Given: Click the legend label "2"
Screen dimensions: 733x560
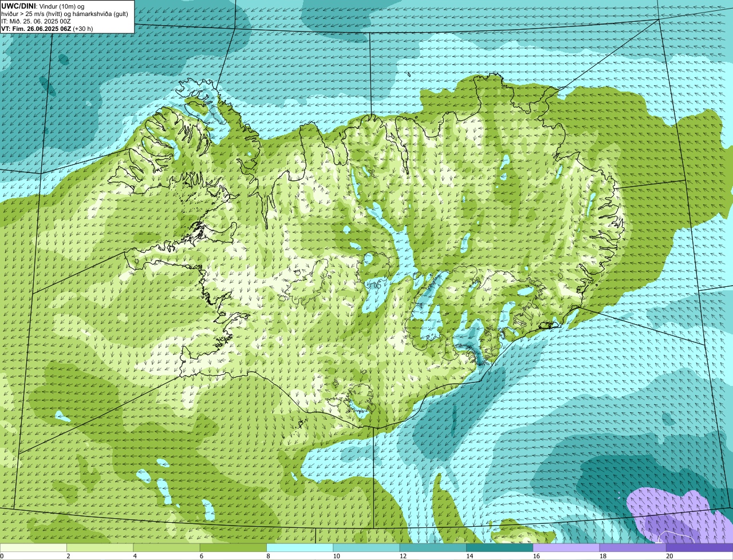Looking at the screenshot, I should (68, 556).
